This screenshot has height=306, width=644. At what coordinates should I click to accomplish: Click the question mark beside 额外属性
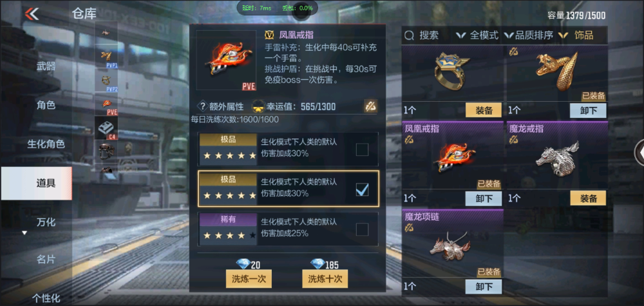point(202,107)
